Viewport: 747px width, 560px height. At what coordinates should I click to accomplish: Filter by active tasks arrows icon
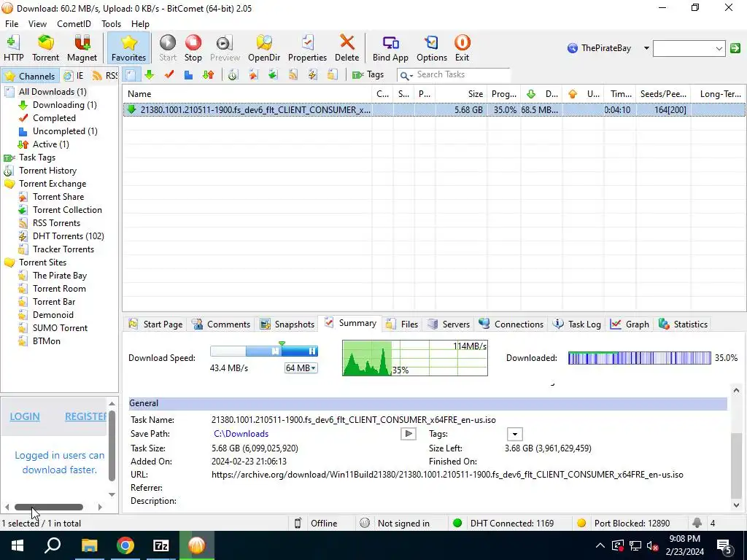(208, 75)
